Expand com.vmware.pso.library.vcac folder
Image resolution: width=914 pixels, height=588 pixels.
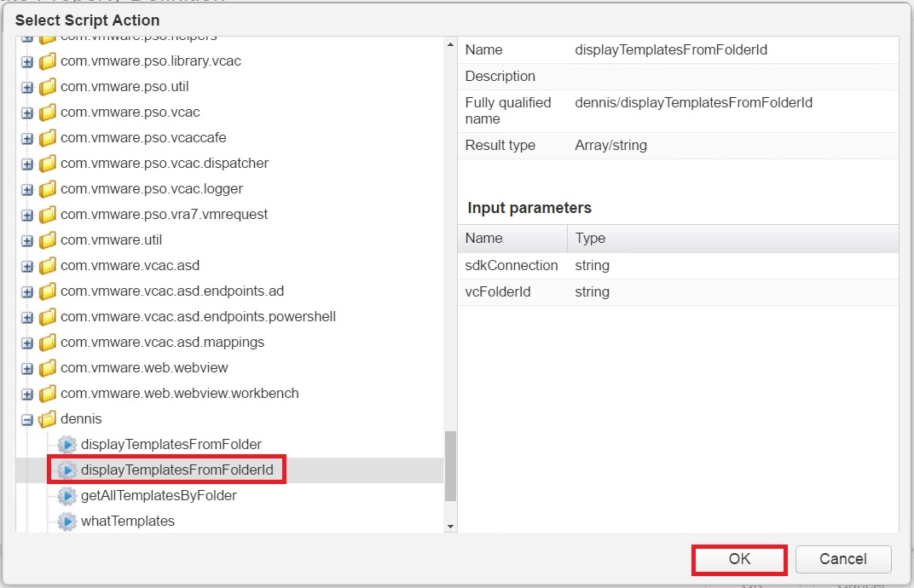(27, 61)
